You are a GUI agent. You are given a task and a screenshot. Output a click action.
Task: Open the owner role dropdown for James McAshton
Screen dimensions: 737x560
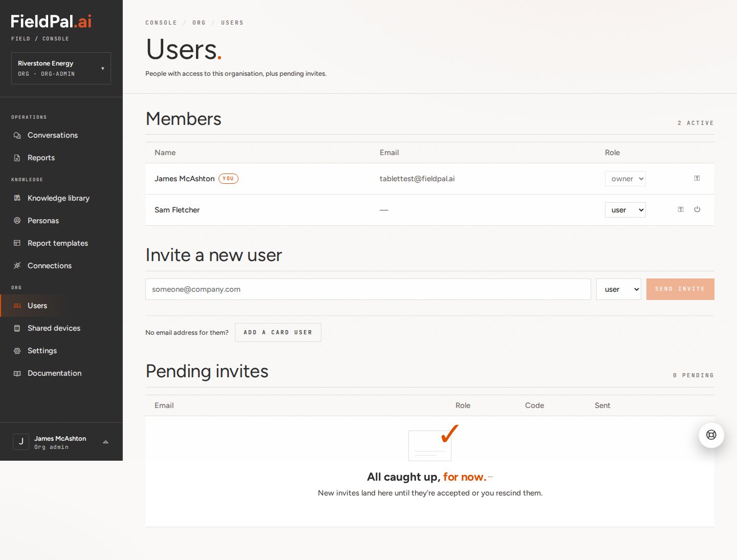tap(625, 179)
